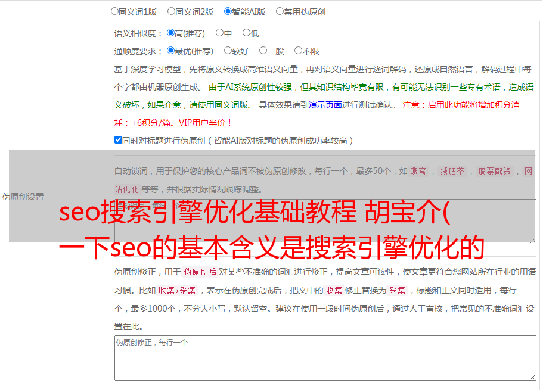This screenshot has width=543, height=392.
Task: Focus the 自动锁词 text area
Action: click(325, 222)
